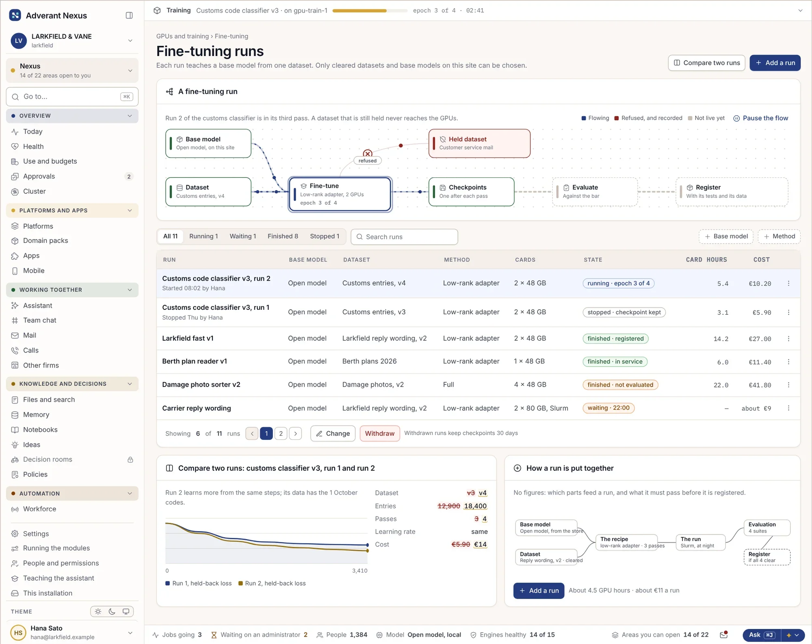812x644 pixels.
Task: Expand the Larkfield & Vane workspace switcher
Action: pos(130,41)
